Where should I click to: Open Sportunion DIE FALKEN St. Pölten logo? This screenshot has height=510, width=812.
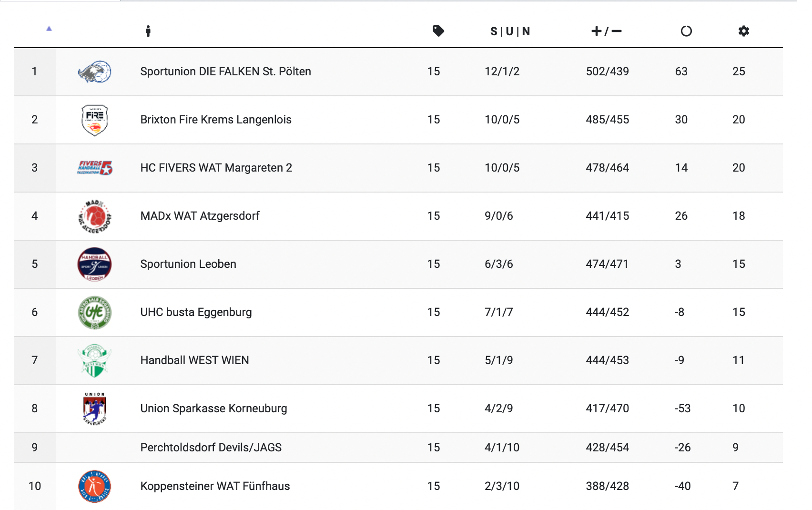click(94, 72)
